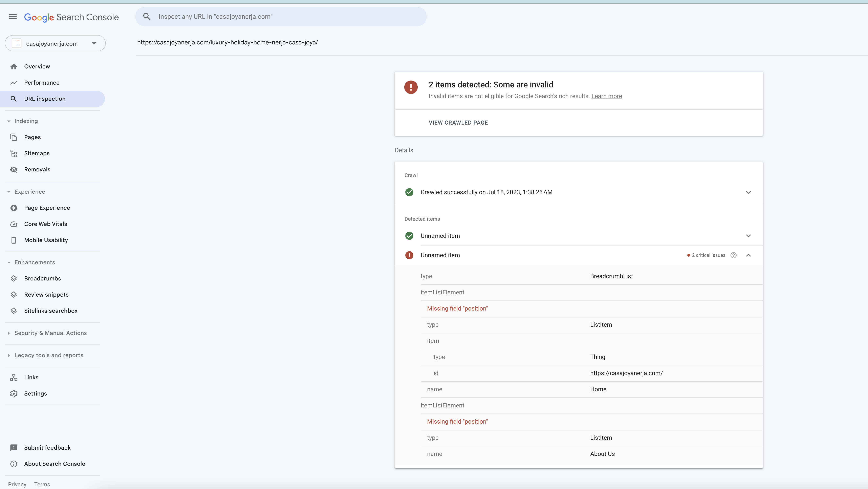Collapse the Enhancements section

pos(31,262)
